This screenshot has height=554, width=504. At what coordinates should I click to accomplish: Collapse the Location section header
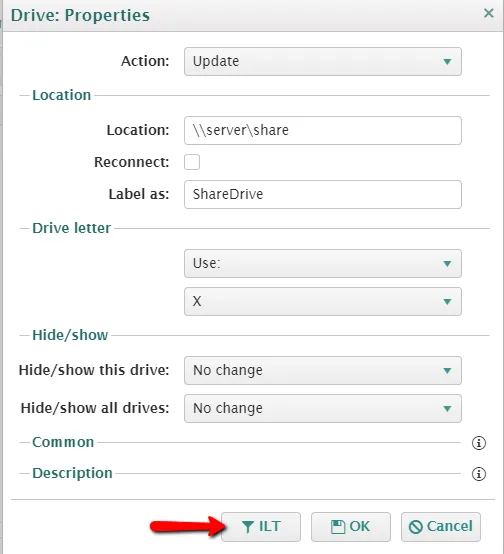[x=61, y=95]
